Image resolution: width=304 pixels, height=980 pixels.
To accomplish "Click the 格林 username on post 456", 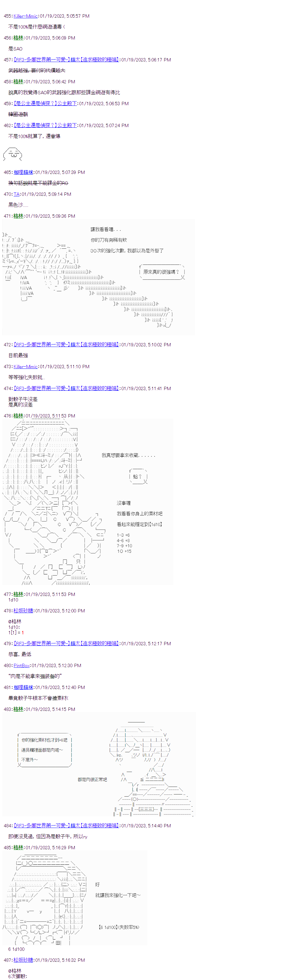I will [x=18, y=38].
